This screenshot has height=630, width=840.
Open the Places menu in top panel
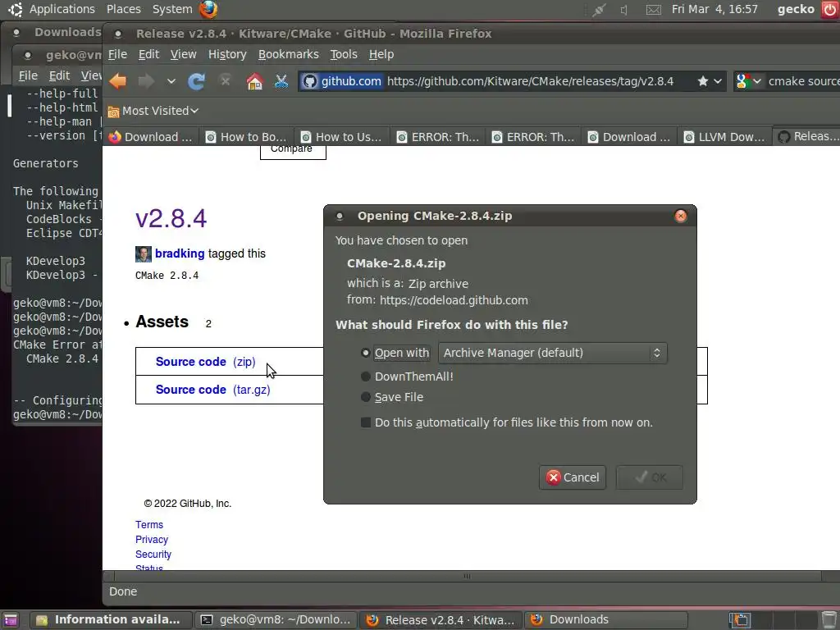(x=124, y=9)
